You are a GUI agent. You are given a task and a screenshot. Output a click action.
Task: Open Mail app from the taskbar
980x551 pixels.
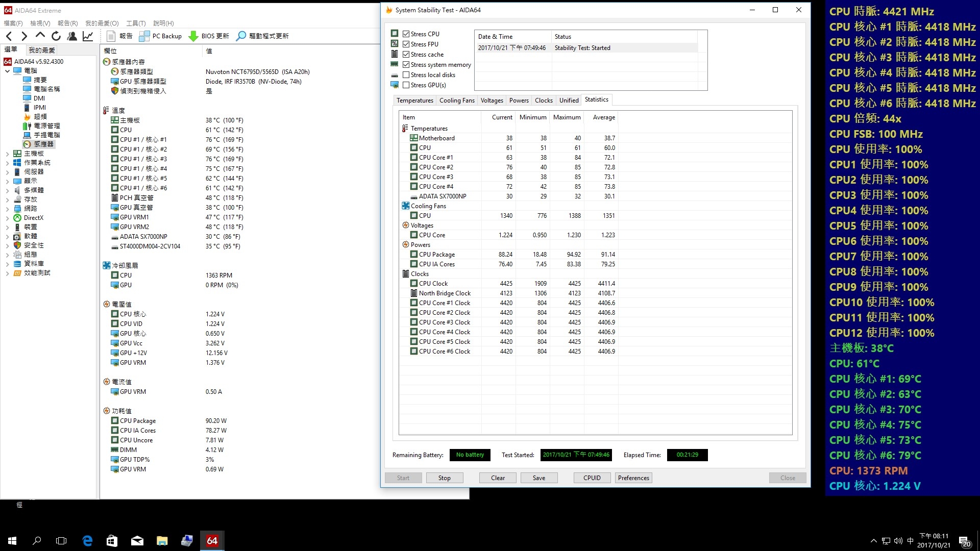137,540
